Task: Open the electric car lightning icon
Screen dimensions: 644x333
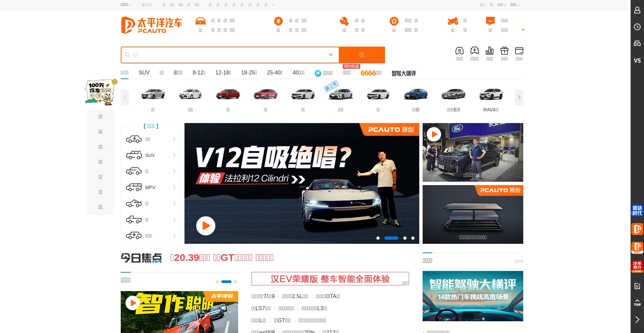Action: 475,51
